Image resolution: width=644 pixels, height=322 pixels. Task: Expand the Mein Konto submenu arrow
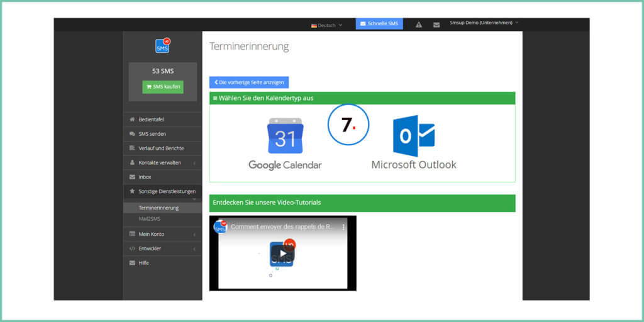coord(194,235)
